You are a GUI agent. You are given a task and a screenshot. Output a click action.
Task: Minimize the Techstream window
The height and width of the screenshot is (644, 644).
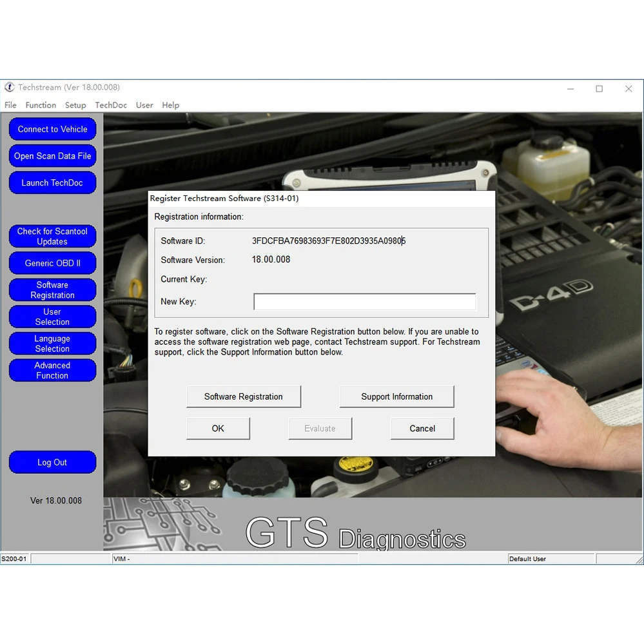point(571,89)
